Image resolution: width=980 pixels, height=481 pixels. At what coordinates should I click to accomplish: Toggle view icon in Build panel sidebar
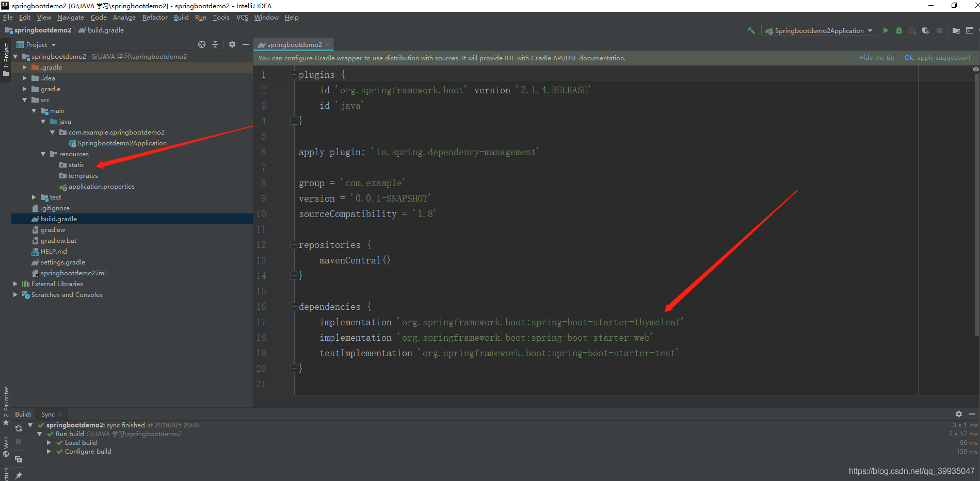[19, 459]
